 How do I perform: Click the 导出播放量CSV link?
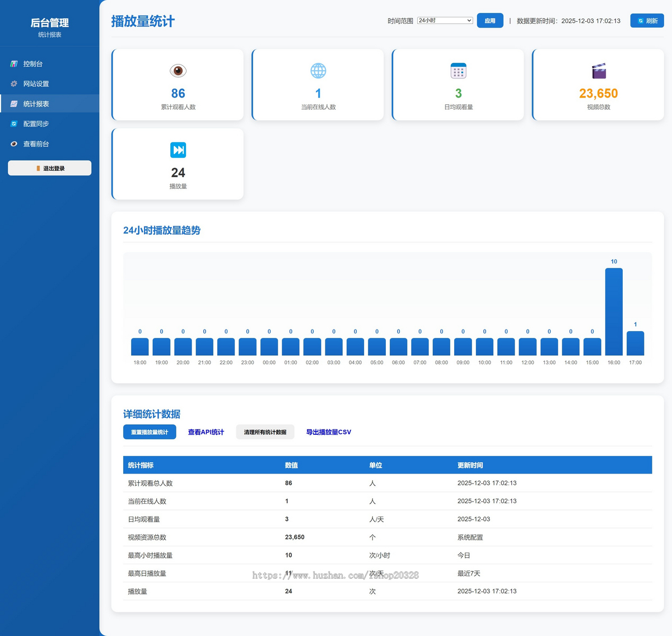(329, 432)
